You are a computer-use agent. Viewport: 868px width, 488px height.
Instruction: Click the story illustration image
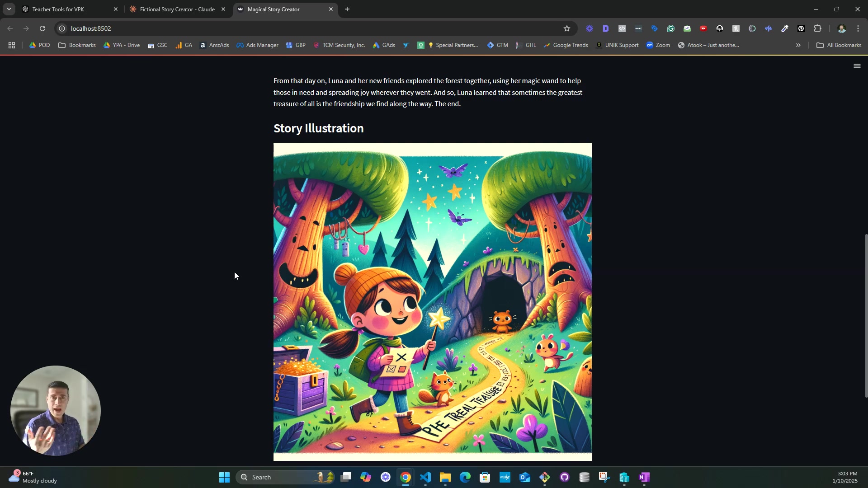pos(432,301)
